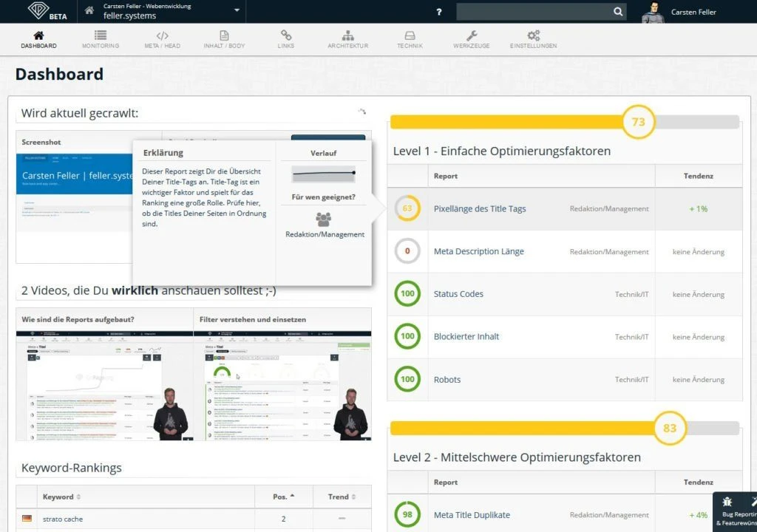Play the 'Filter verstehen und einsetzen' video
Screen dimensions: 757x532
pyautogui.click(x=282, y=386)
